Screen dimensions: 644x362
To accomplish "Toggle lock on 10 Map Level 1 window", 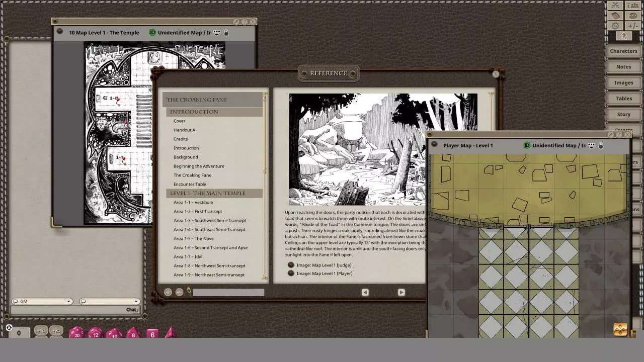I will (226, 33).
